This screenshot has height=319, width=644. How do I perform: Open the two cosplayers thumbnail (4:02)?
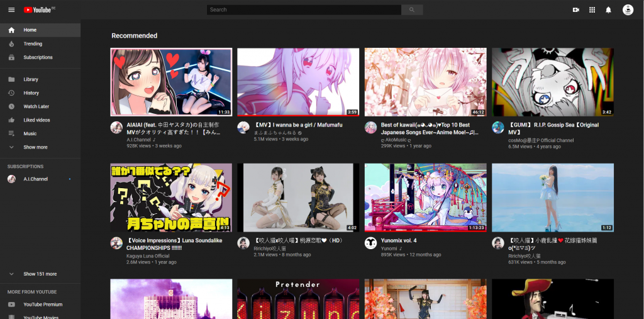tap(298, 198)
